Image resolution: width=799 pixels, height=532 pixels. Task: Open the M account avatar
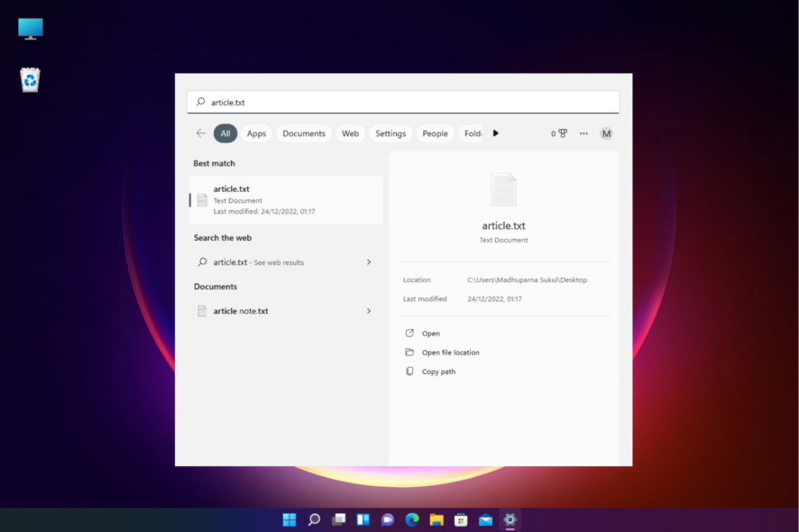606,133
